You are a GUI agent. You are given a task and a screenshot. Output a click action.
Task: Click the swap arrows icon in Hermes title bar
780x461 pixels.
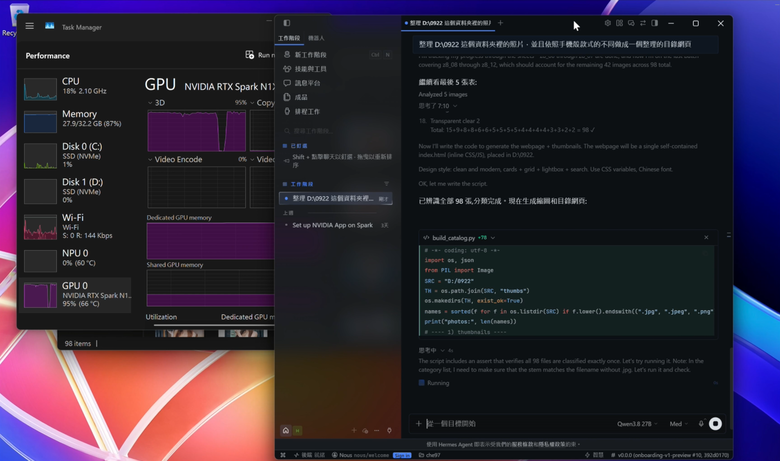[x=643, y=23]
